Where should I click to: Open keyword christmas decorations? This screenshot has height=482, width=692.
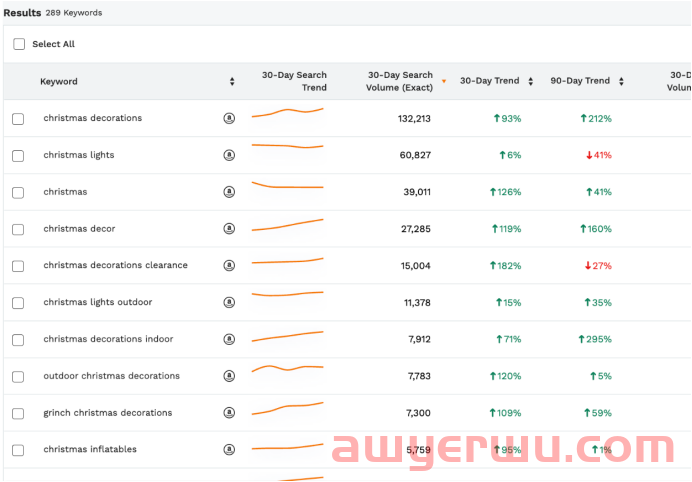pyautogui.click(x=93, y=118)
